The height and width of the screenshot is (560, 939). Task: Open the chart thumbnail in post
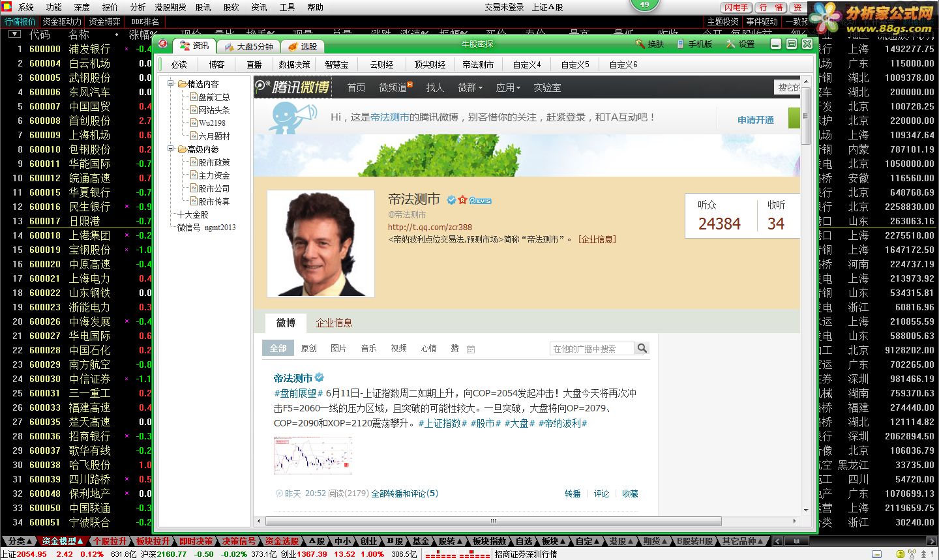click(x=313, y=455)
